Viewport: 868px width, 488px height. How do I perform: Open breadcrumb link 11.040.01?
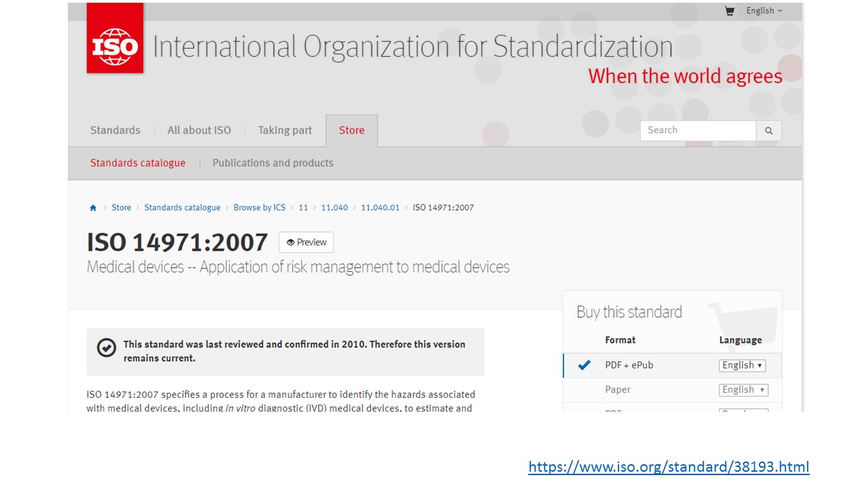(x=380, y=207)
